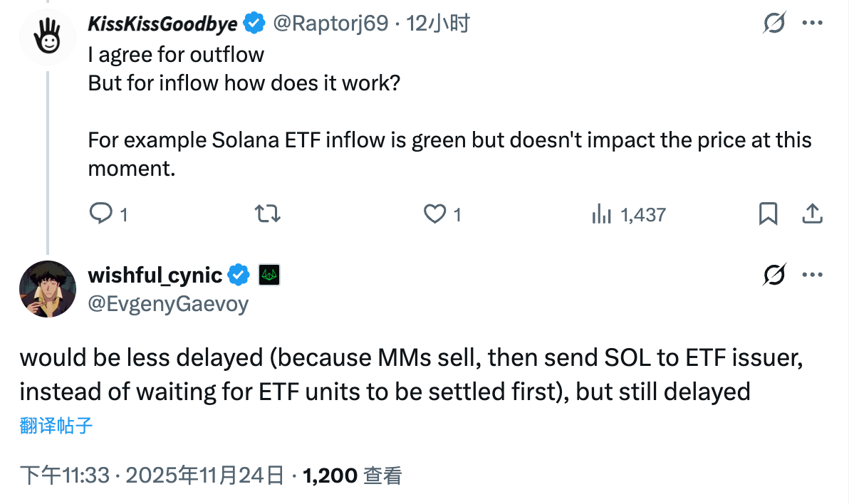
Task: Click wishful_cynic's blue verified badge
Action: click(x=239, y=274)
